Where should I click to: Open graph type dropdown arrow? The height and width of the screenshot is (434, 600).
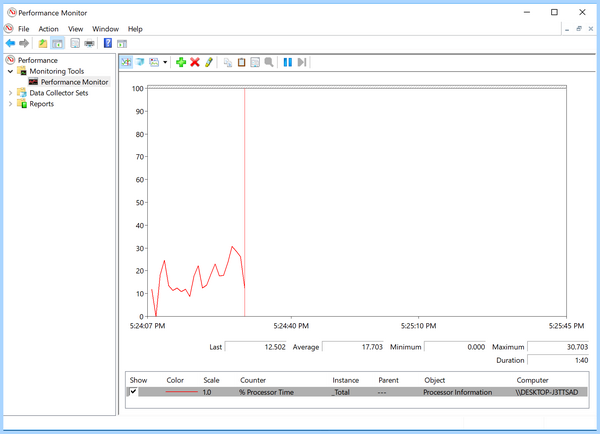[x=165, y=62]
